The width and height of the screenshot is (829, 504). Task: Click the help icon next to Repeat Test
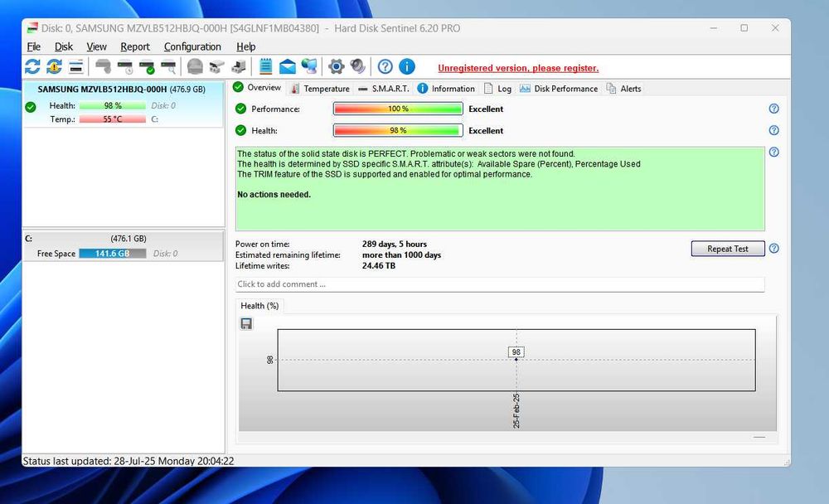[774, 249]
